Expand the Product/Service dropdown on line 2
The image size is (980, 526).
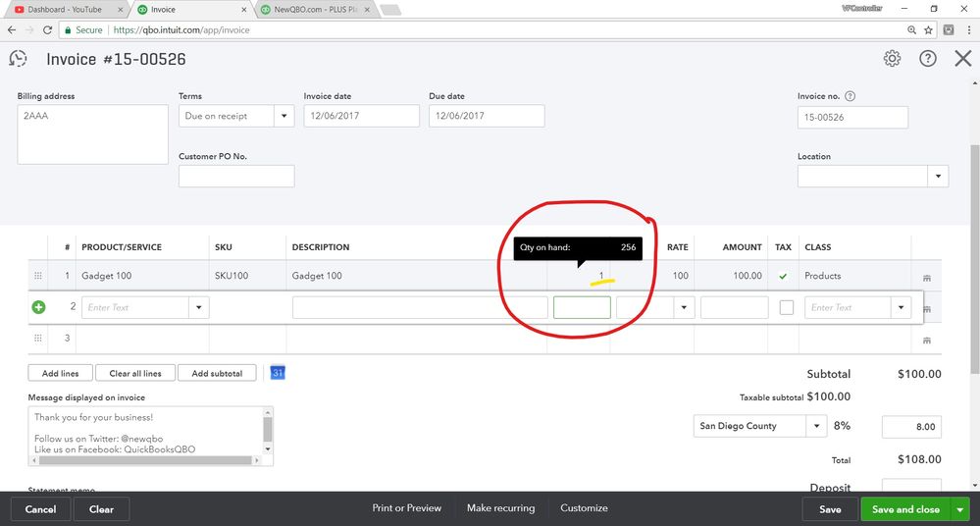click(199, 307)
